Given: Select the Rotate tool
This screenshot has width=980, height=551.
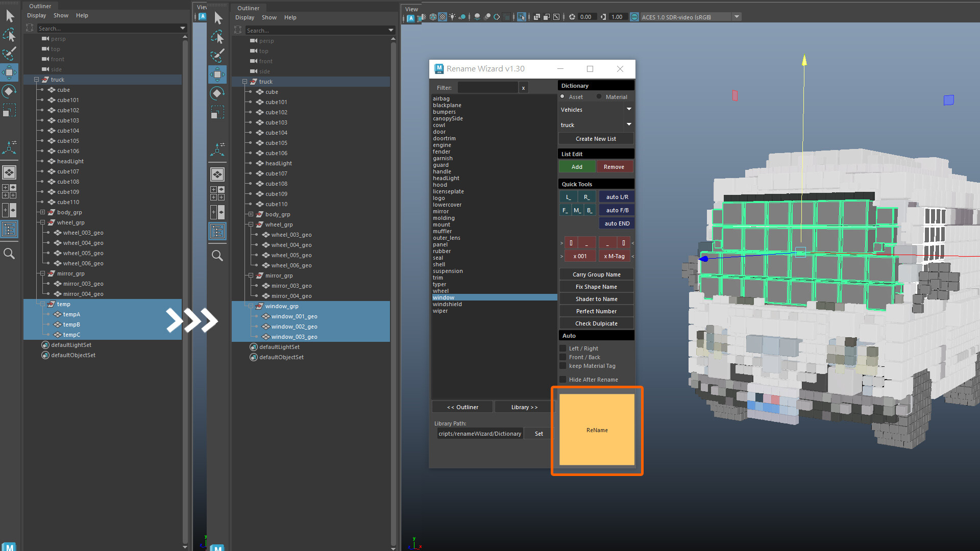Looking at the screenshot, I should point(9,91).
